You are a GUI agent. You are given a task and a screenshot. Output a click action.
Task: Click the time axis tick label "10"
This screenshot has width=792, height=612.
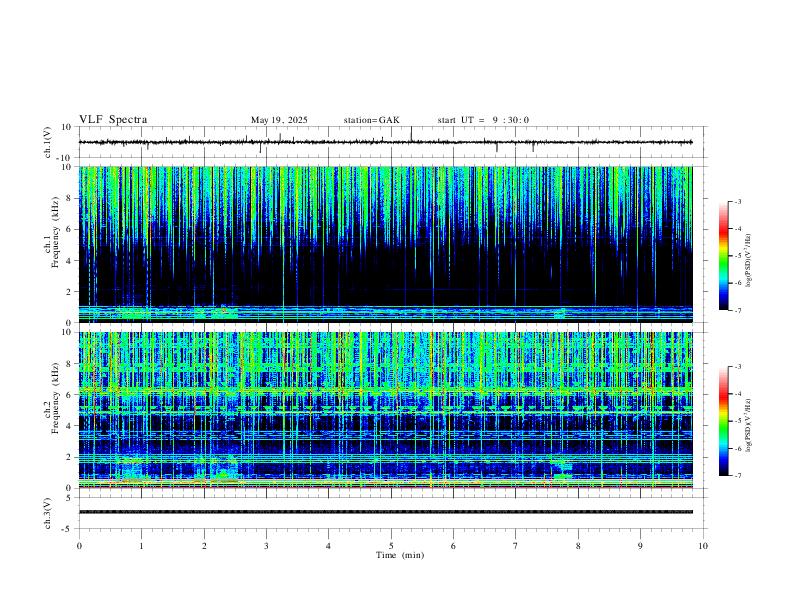pyautogui.click(x=703, y=546)
